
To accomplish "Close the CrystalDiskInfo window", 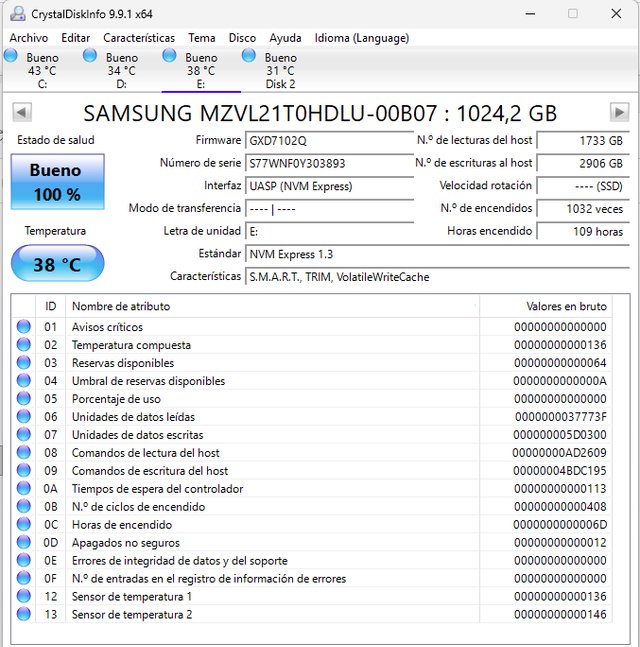I will 616,14.
